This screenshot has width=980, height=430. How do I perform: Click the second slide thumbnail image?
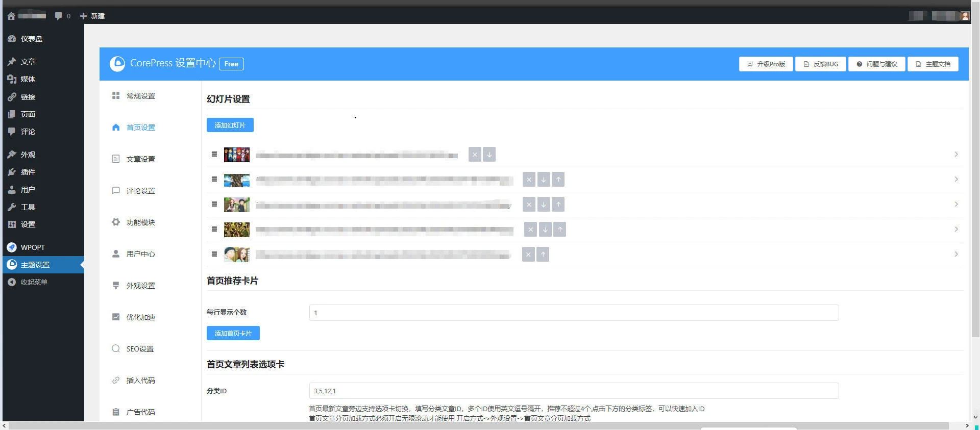click(237, 180)
